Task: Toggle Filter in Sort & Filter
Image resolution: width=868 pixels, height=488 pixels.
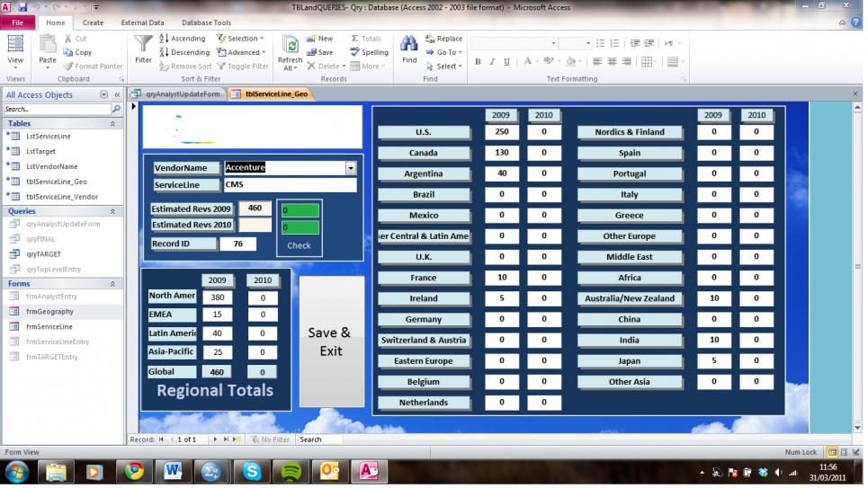Action: 243,66
